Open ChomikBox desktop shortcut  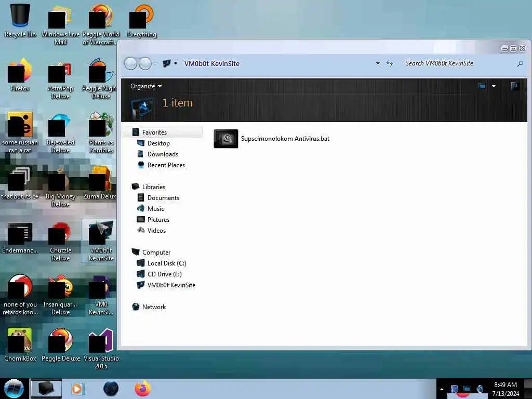pos(20,344)
